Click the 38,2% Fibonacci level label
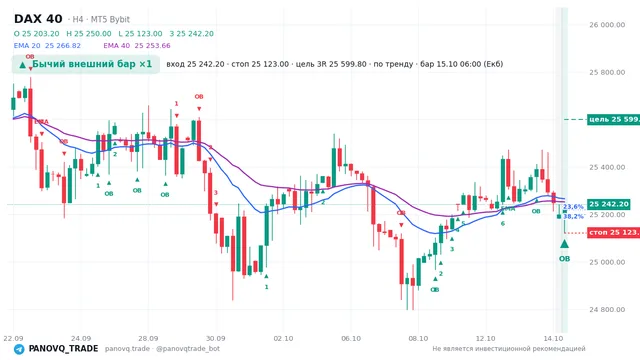The width and height of the screenshot is (640, 360). pyautogui.click(x=573, y=216)
